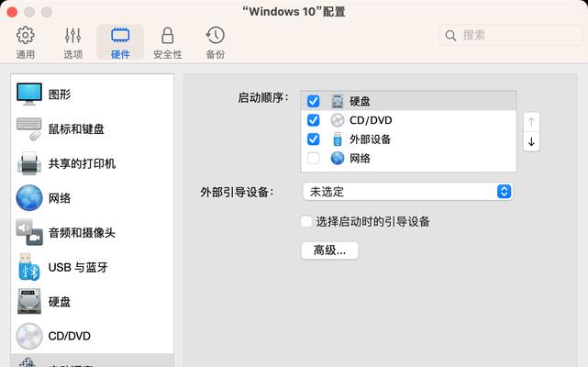Viewport: 588px width, 367px height.
Task: Enable 网络 boot in boot order
Action: (313, 159)
